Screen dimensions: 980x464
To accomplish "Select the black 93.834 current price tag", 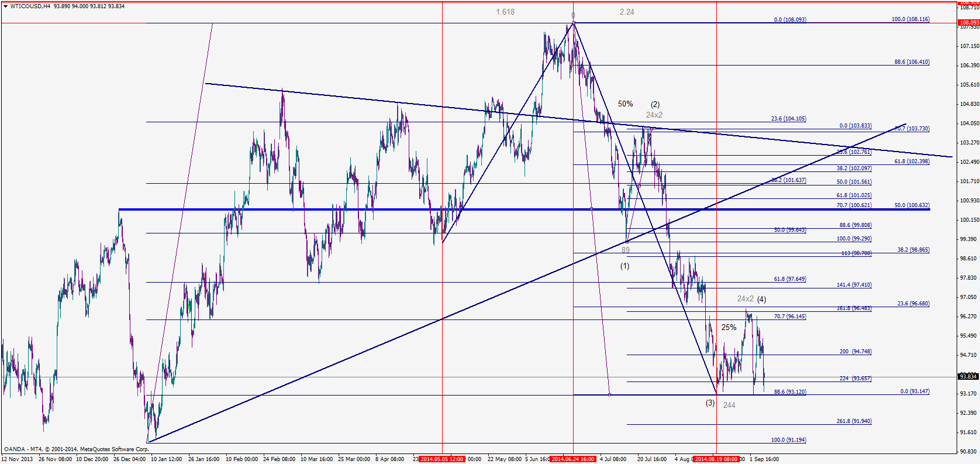I will (x=969, y=376).
